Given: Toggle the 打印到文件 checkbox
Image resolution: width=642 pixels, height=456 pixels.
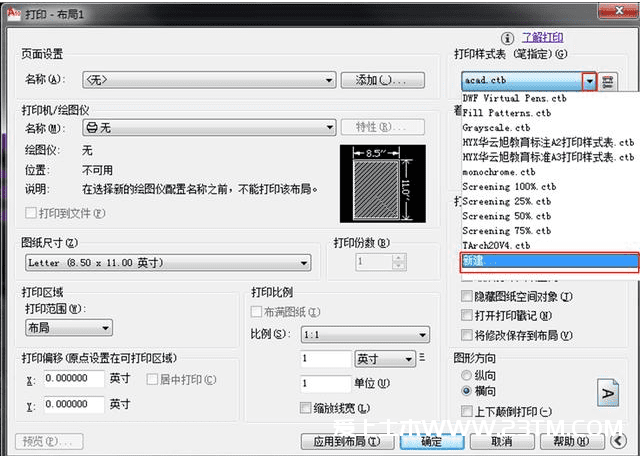Looking at the screenshot, I should tap(31, 213).
